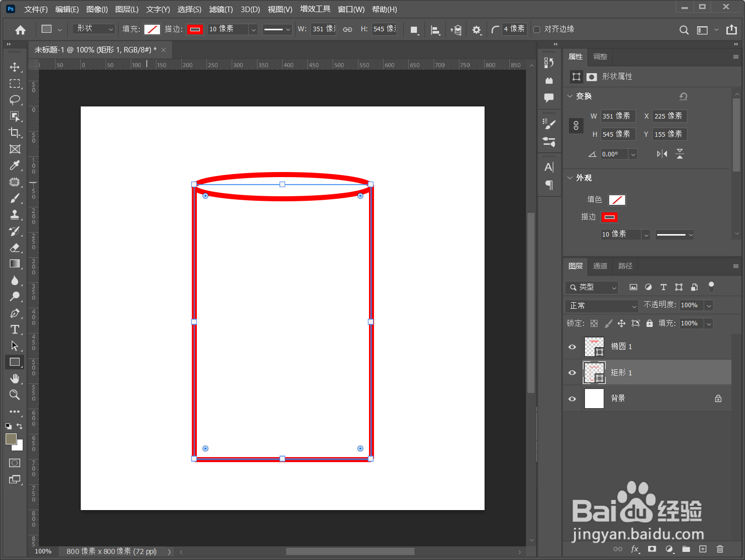Open the 图层(L) menu

point(127,9)
